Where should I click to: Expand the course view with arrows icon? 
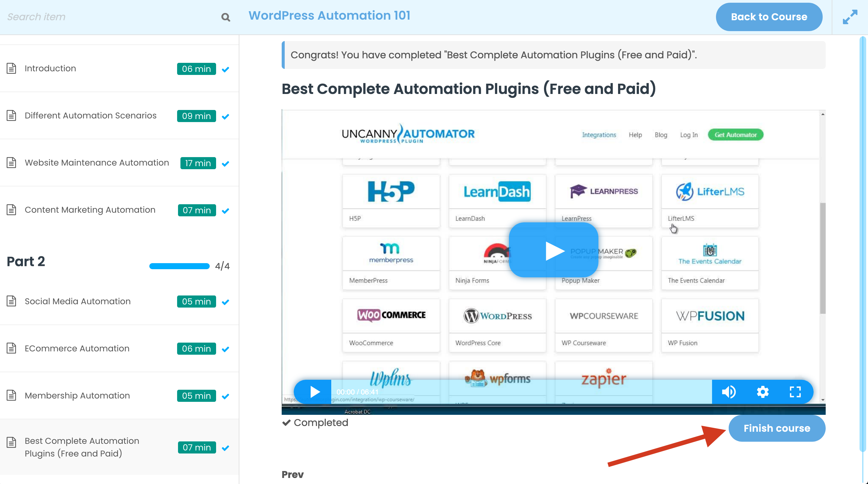click(850, 17)
